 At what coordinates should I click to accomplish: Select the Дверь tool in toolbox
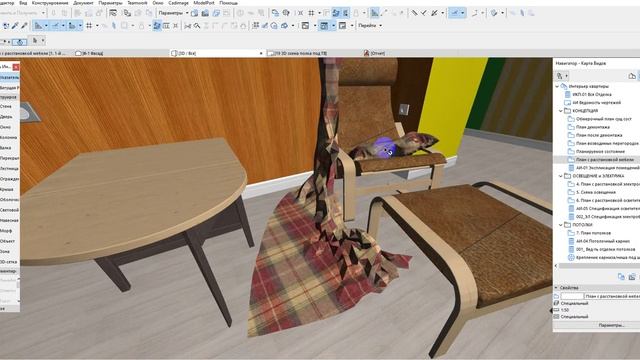click(x=6, y=117)
